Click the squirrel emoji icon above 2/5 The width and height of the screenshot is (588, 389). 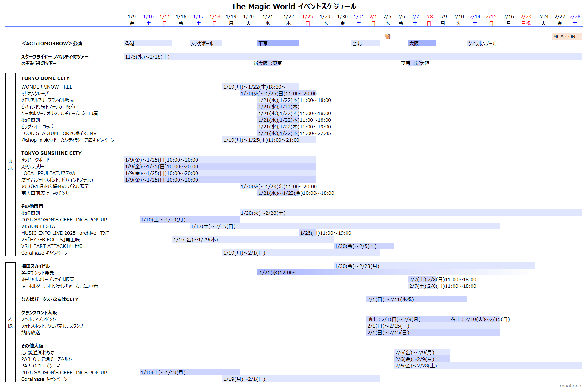387,36
